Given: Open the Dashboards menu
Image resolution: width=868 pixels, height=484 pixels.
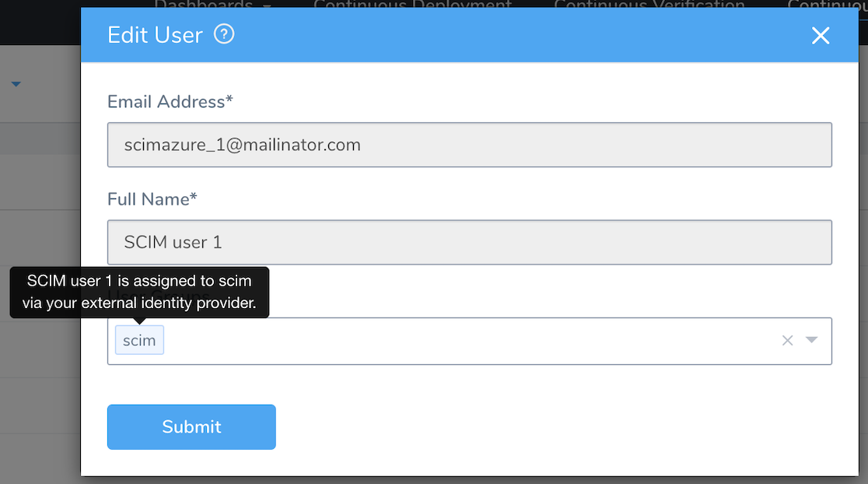Looking at the screenshot, I should coord(203,4).
